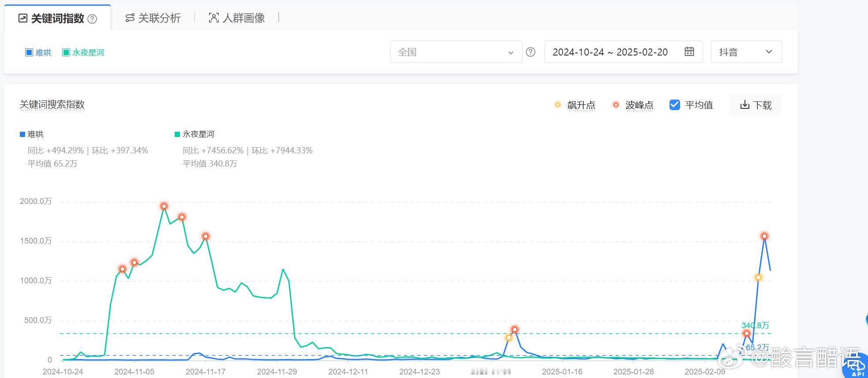Image resolution: width=868 pixels, height=378 pixels.
Task: Click the highest 永夜星河 peak marker near 2000万
Action: (164, 206)
